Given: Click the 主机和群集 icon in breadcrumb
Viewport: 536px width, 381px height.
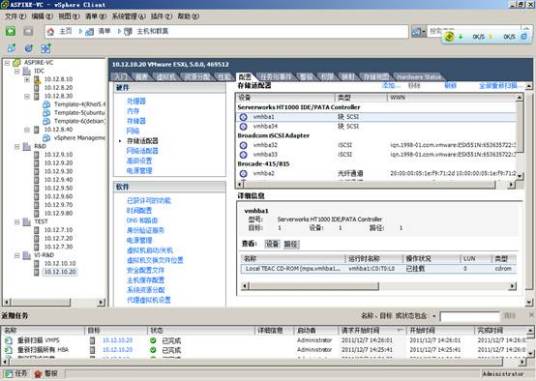Looking at the screenshot, I should (128, 32).
